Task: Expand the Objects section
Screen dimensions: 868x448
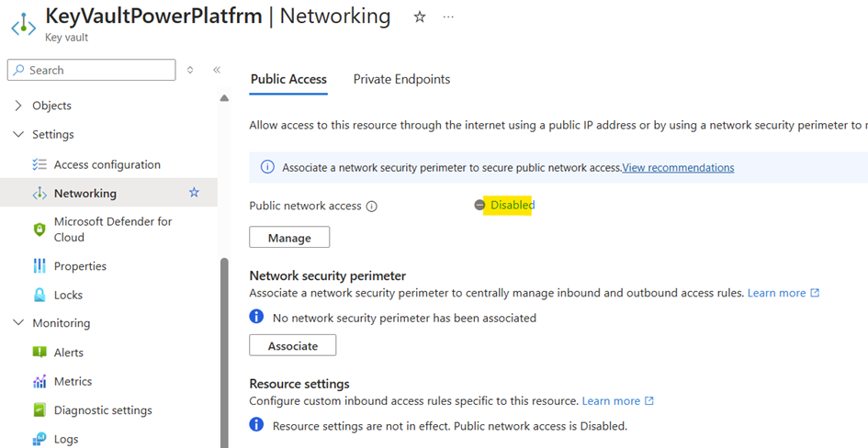Action: point(18,106)
